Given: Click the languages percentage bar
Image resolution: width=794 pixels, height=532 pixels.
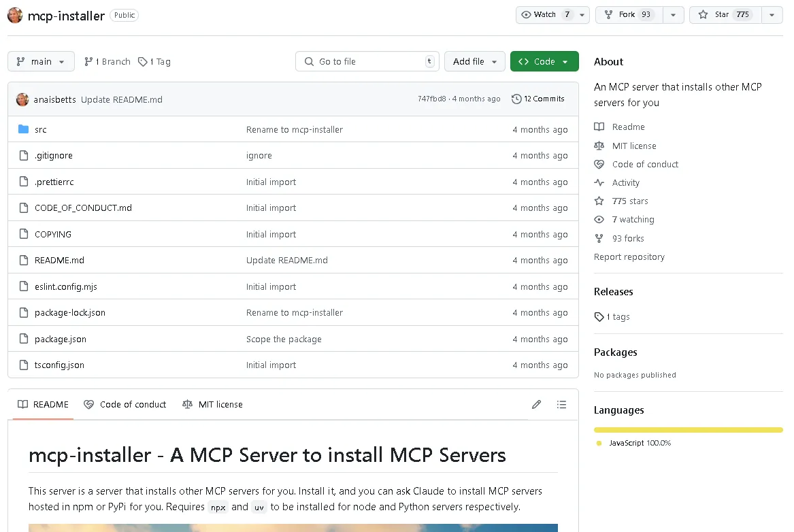Looking at the screenshot, I should click(689, 430).
